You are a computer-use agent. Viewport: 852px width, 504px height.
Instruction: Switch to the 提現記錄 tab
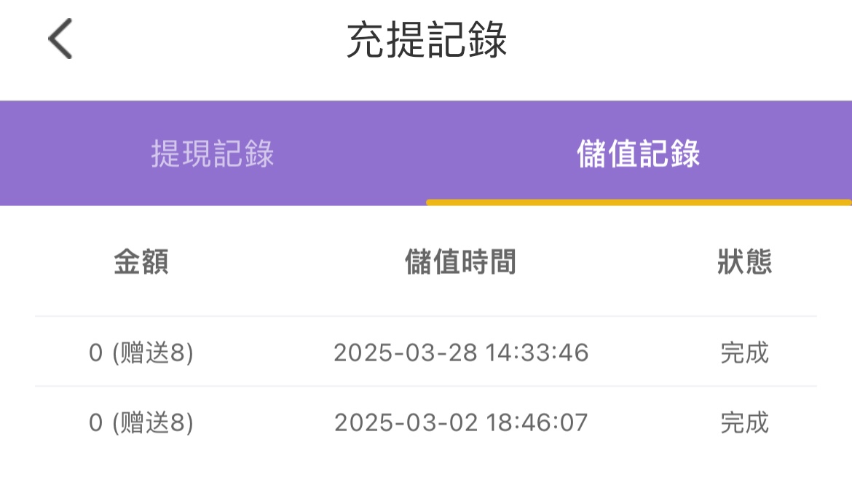213,154
